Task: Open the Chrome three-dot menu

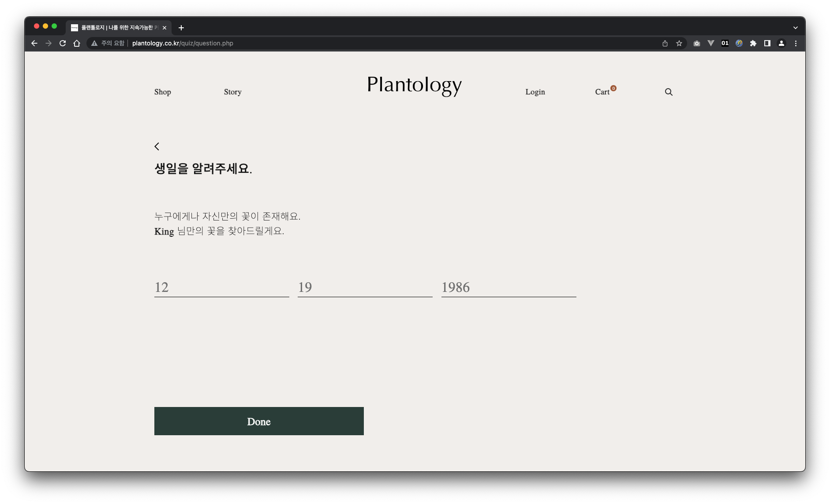Action: [x=796, y=43]
